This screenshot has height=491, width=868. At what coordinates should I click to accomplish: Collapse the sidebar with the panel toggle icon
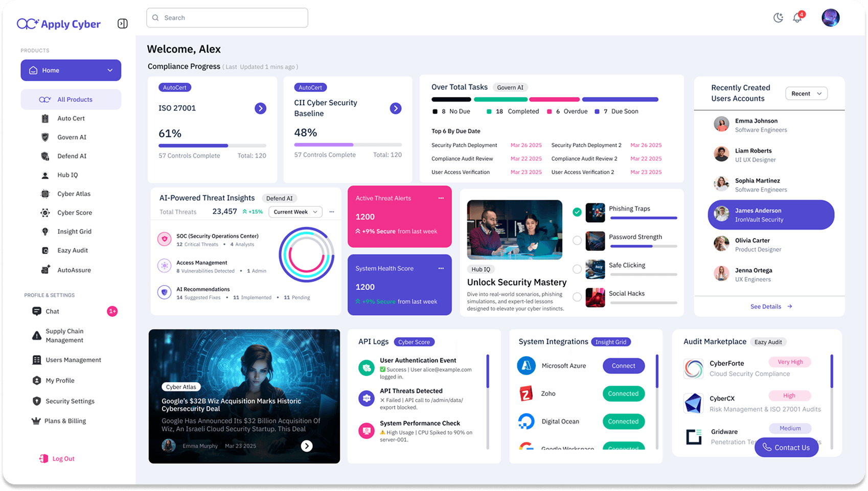coord(123,24)
